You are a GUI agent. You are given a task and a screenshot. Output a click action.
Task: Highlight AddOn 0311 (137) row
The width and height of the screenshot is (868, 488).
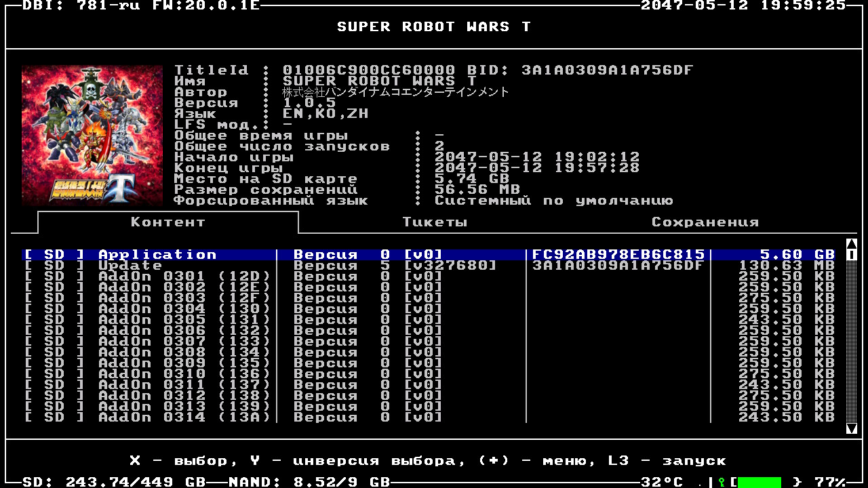184,385
